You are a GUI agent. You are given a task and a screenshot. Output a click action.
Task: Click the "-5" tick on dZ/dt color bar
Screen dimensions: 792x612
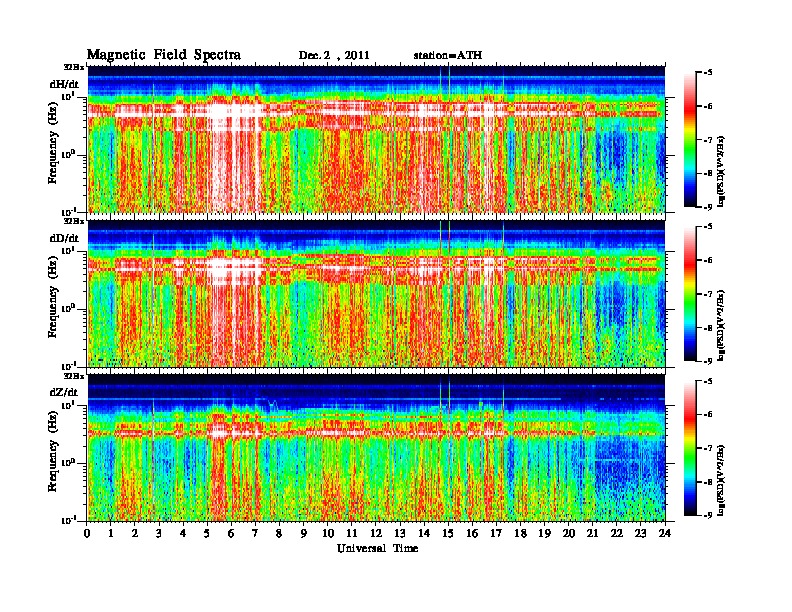[x=708, y=381]
